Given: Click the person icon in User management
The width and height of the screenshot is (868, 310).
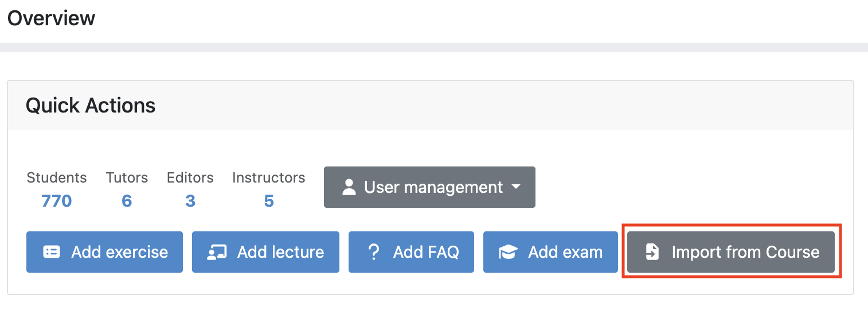Looking at the screenshot, I should pos(349,187).
